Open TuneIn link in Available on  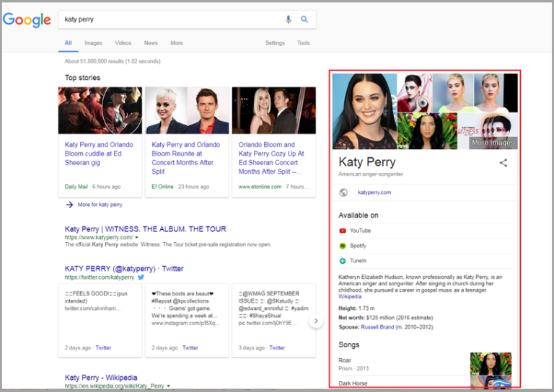[358, 261]
